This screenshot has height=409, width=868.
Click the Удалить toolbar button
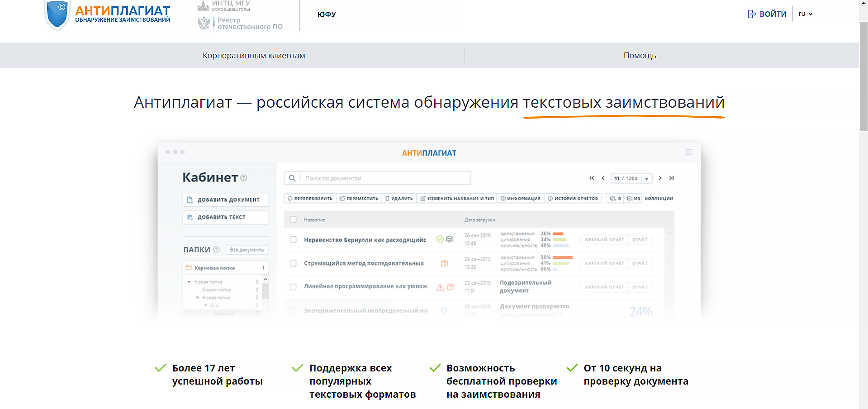399,199
